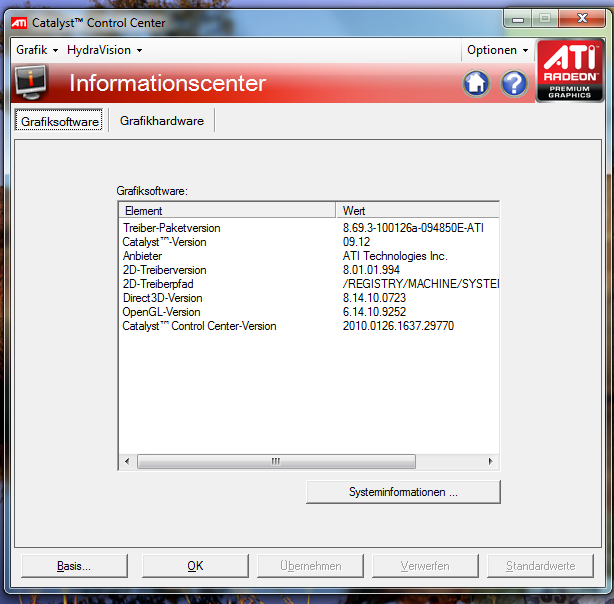Click the scroll right arrow in list

click(x=490, y=461)
